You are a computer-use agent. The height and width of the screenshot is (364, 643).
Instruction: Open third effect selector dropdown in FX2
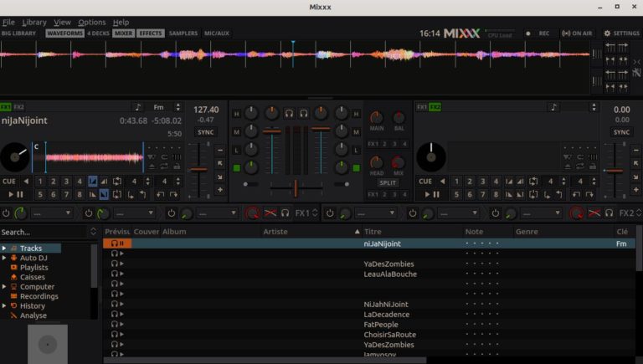click(x=541, y=213)
